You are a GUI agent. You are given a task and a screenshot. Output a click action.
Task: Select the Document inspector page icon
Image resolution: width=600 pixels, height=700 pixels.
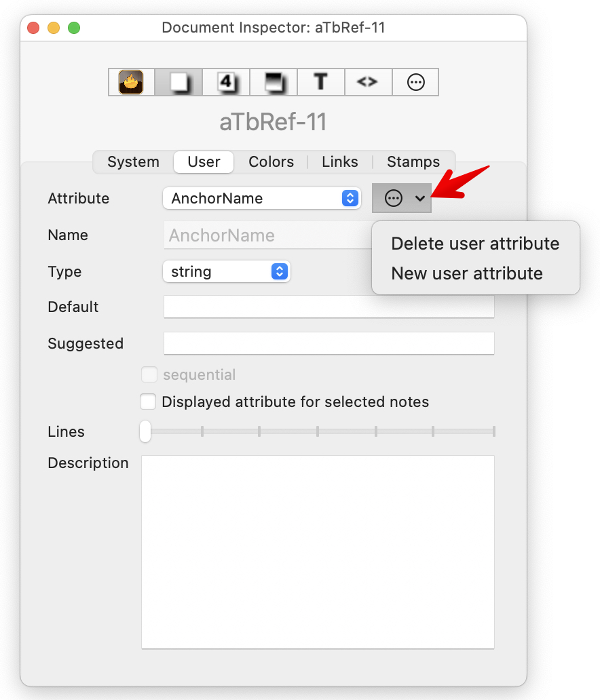179,83
